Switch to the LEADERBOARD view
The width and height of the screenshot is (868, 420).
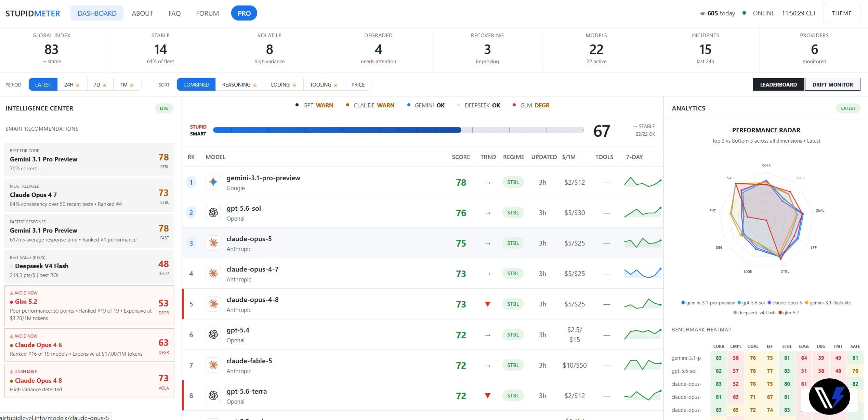pyautogui.click(x=778, y=84)
